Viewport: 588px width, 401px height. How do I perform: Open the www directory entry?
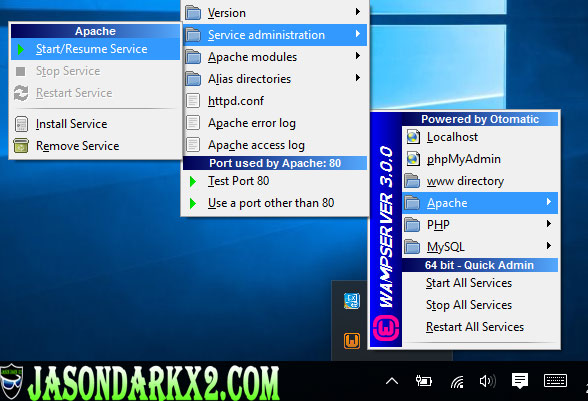[x=480, y=181]
